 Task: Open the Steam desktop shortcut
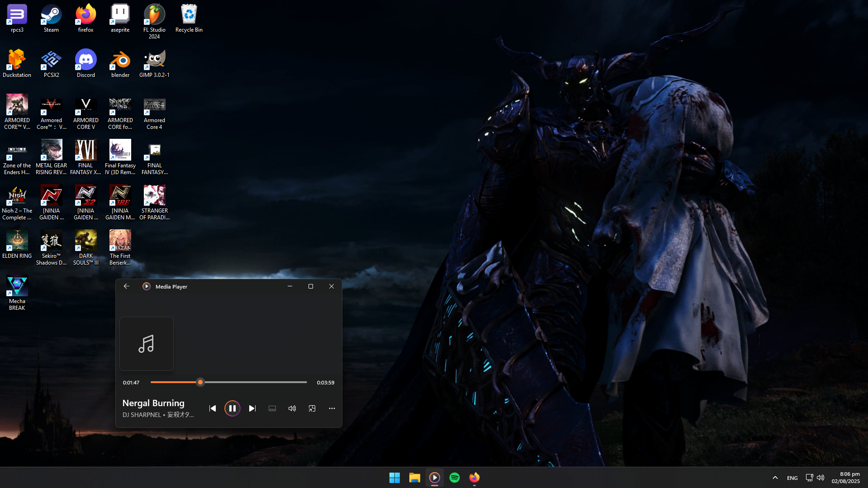tap(51, 19)
